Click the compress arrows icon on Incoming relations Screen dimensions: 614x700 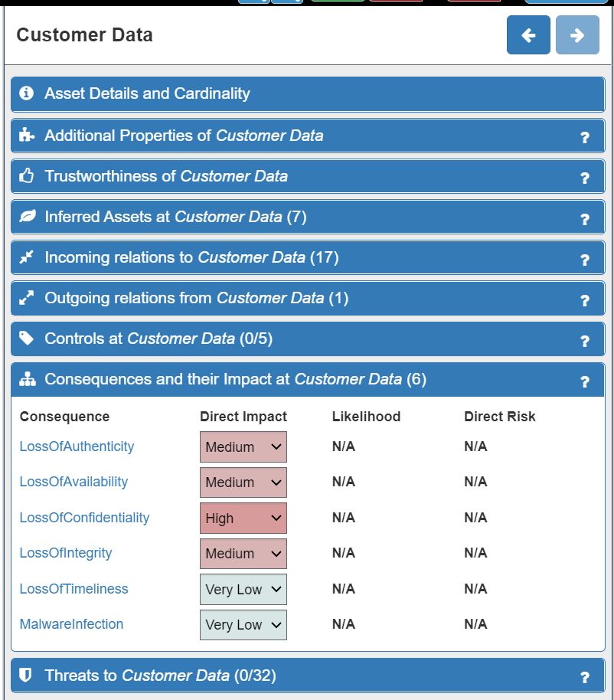[26, 257]
